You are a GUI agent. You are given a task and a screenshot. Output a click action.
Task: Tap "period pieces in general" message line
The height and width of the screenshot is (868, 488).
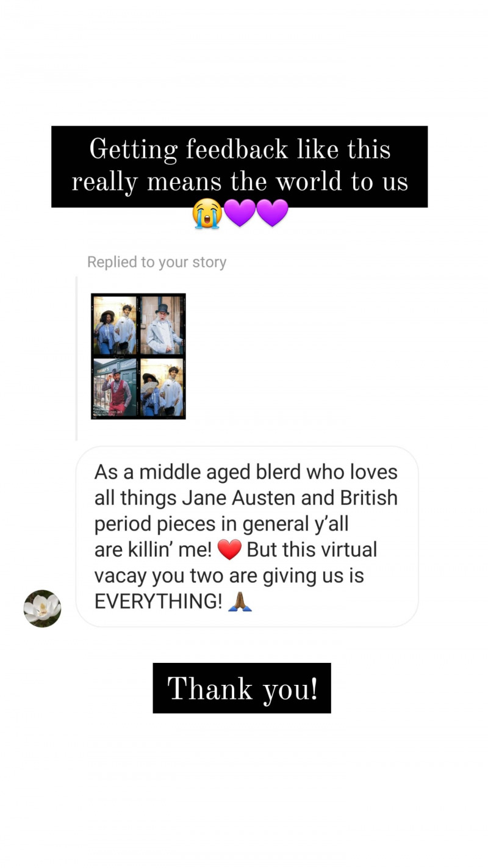pyautogui.click(x=221, y=524)
